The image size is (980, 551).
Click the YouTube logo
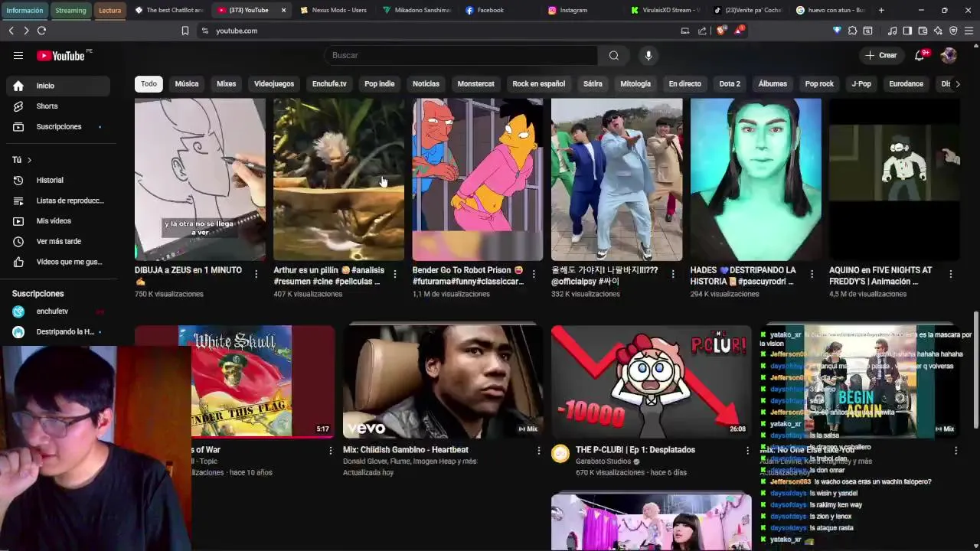point(60,55)
